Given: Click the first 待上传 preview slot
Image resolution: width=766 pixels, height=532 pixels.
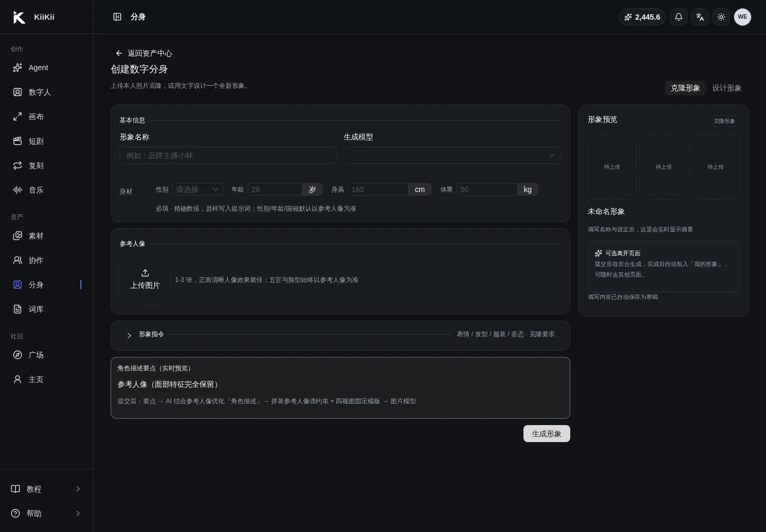Looking at the screenshot, I should tap(612, 167).
